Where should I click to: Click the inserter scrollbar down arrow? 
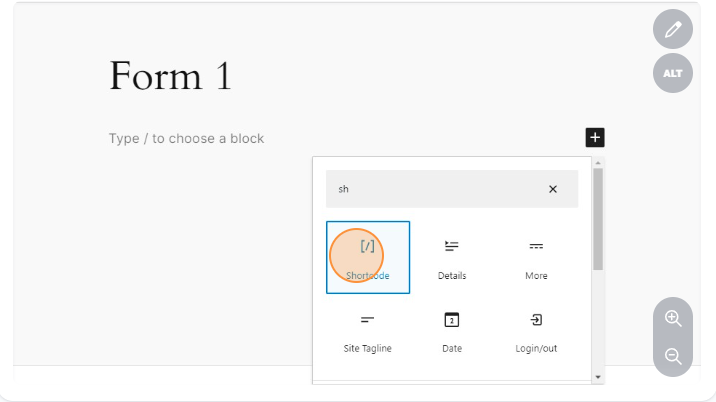point(598,377)
